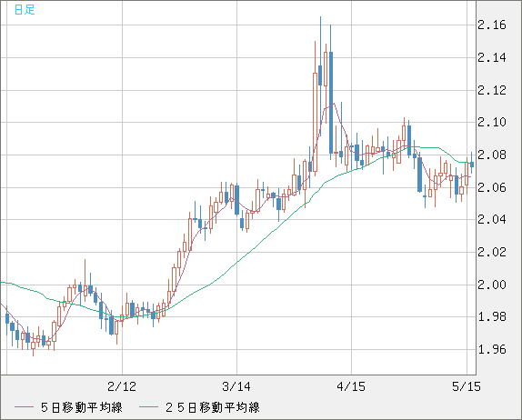Click the 2.16 price axis label
The height and width of the screenshot is (420, 522).
(x=492, y=25)
